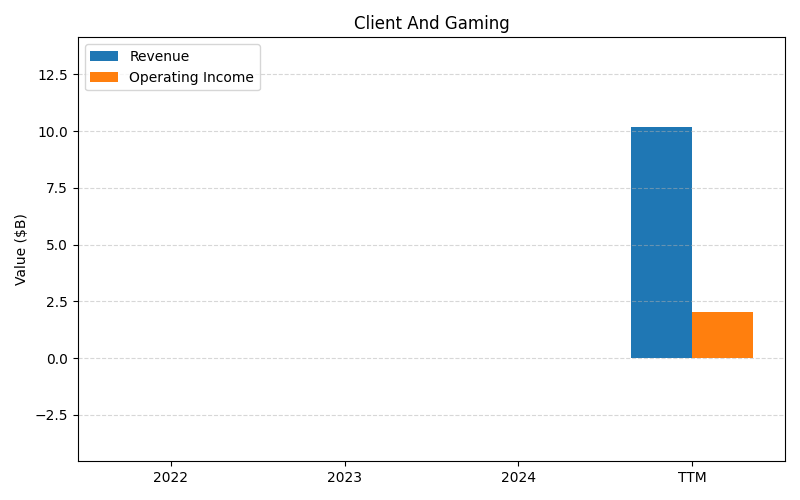This screenshot has height=500, width=800.
Task: Click the '0.0' y-axis tick label
Action: tap(57, 359)
